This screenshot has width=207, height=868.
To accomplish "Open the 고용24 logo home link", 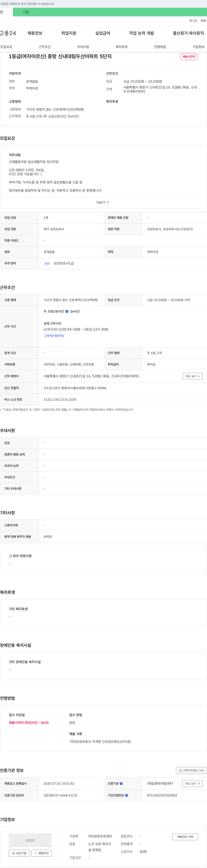I will point(8,33).
